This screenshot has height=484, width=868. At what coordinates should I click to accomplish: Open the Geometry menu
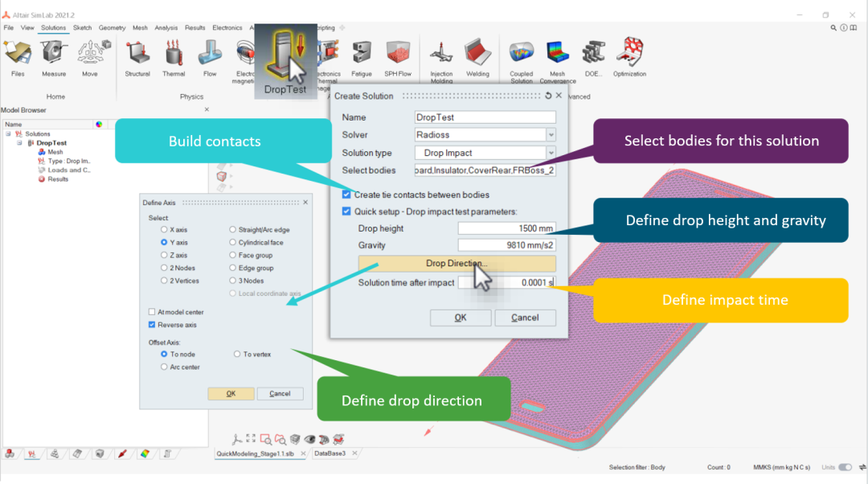(x=113, y=27)
